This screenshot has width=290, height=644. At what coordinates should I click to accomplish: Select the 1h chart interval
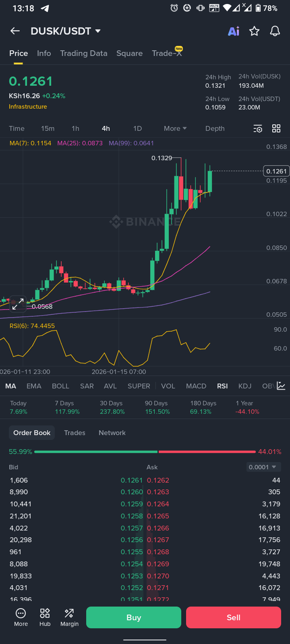coord(75,128)
